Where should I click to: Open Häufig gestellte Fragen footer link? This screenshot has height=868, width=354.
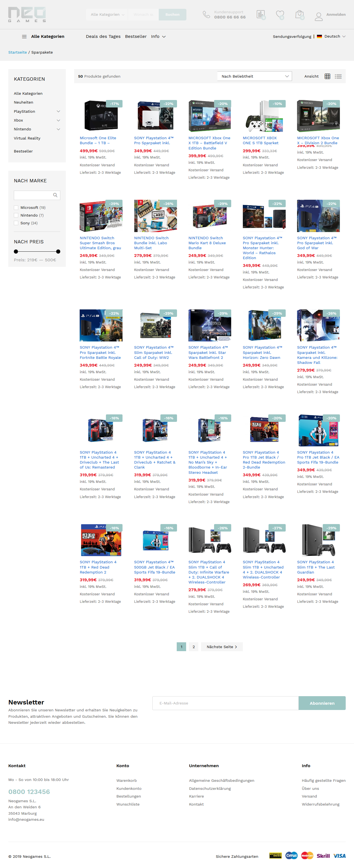(323, 781)
